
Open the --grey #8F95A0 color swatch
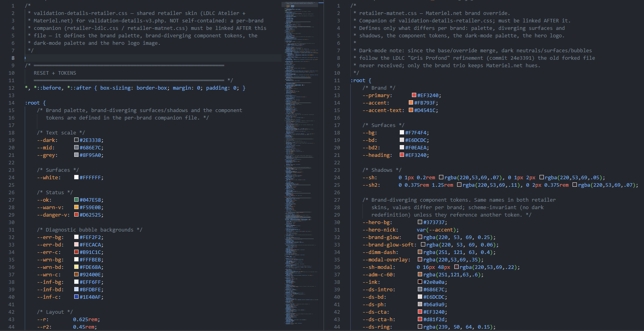click(76, 155)
